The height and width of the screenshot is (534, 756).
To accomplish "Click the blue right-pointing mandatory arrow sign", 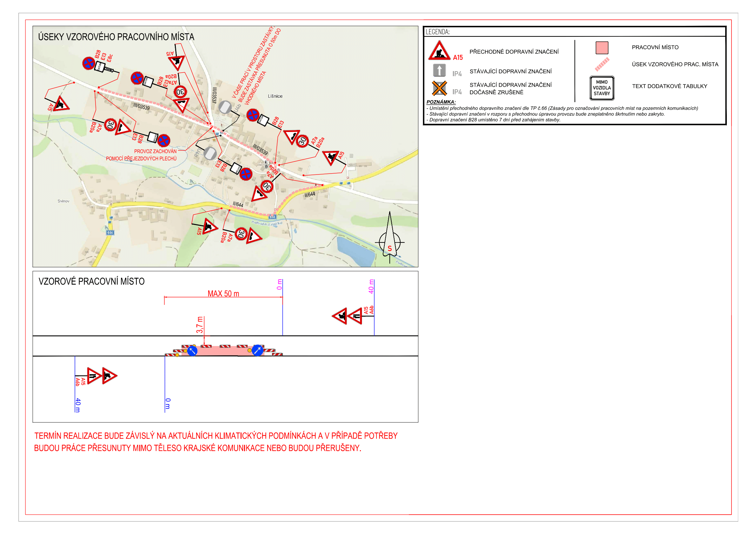I will point(257,350).
